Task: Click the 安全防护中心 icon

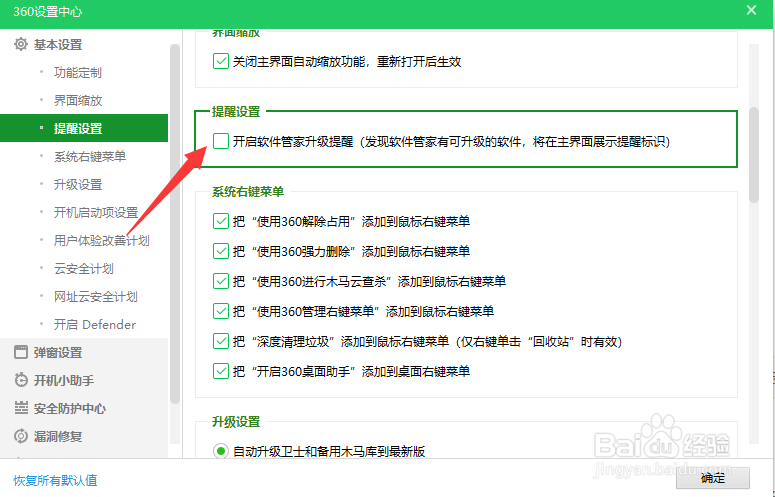Action: [21, 408]
